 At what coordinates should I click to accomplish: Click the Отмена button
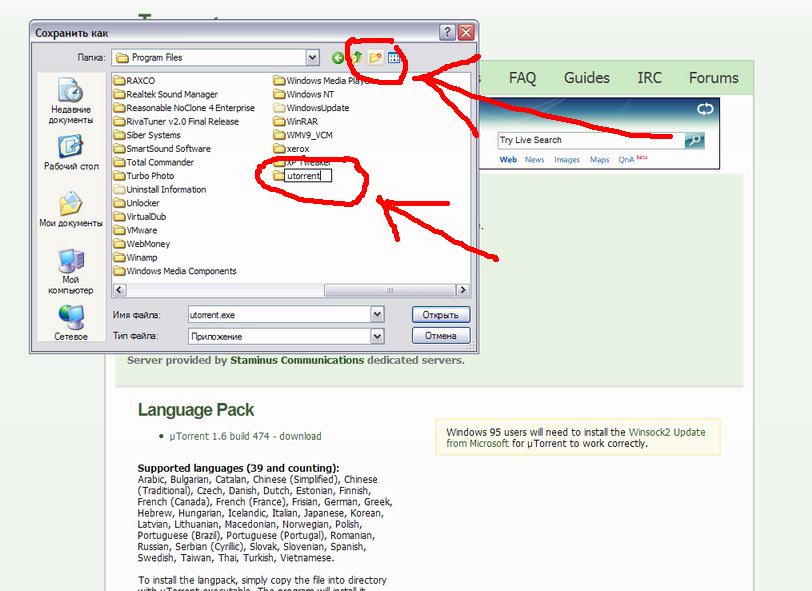click(441, 336)
